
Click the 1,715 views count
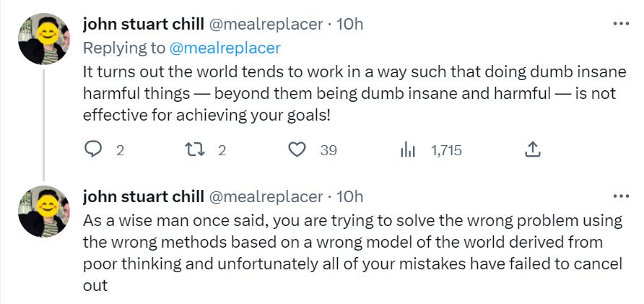[446, 150]
